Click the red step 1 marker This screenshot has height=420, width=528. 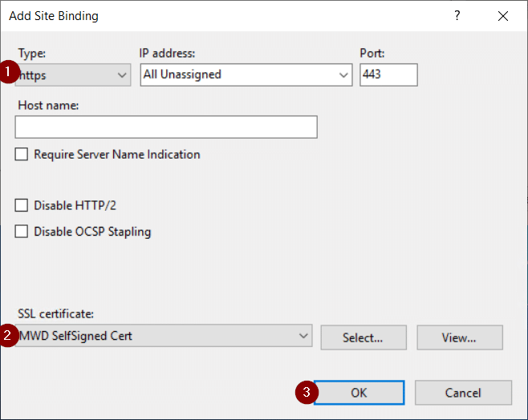coord(10,72)
